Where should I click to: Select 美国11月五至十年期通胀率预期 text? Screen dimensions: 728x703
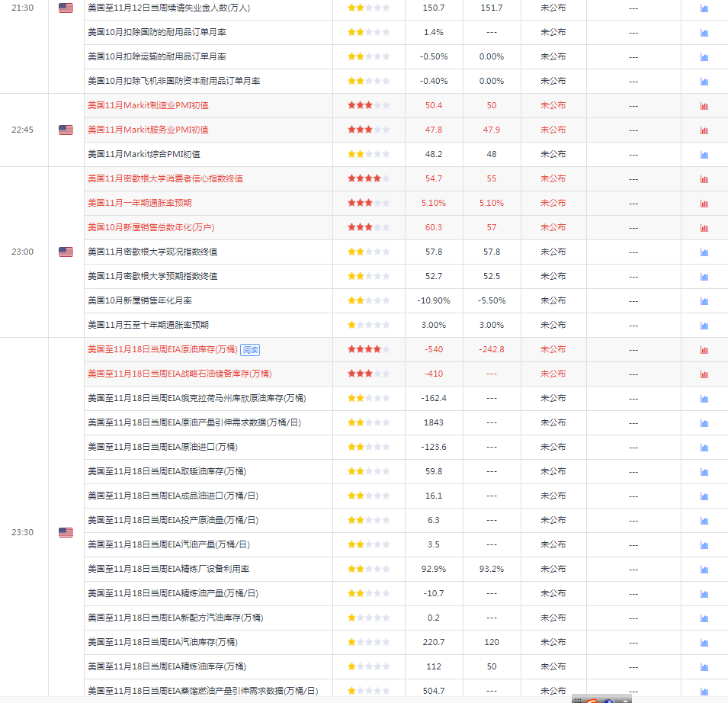pyautogui.click(x=148, y=325)
